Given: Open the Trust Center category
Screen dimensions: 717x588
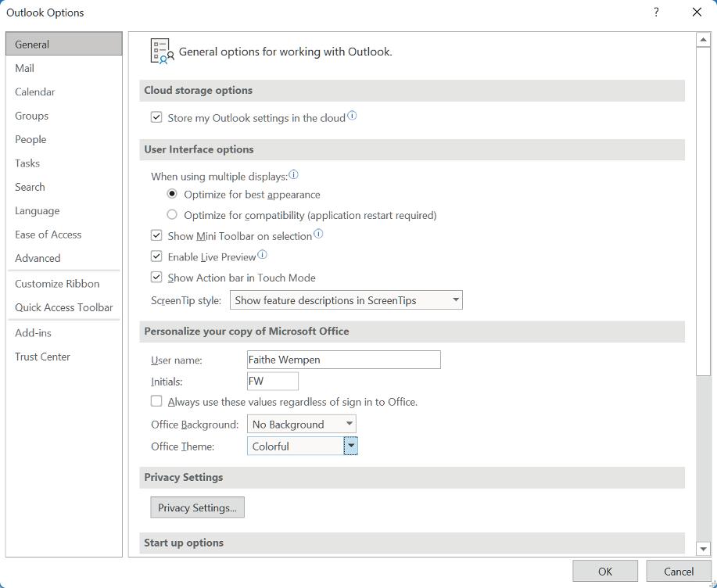Looking at the screenshot, I should tap(43, 357).
